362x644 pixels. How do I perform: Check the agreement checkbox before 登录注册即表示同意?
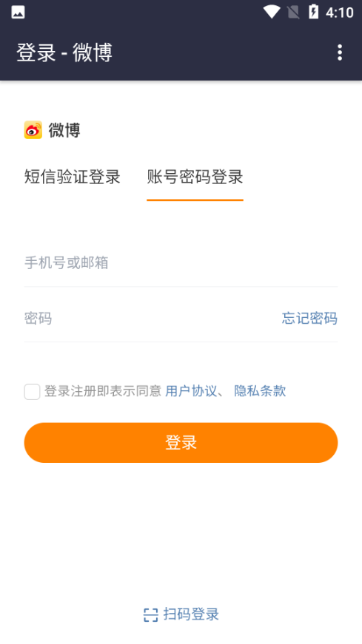click(32, 392)
